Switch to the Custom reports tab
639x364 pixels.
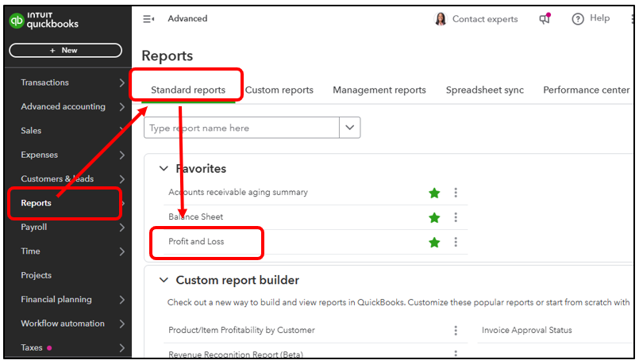(279, 90)
